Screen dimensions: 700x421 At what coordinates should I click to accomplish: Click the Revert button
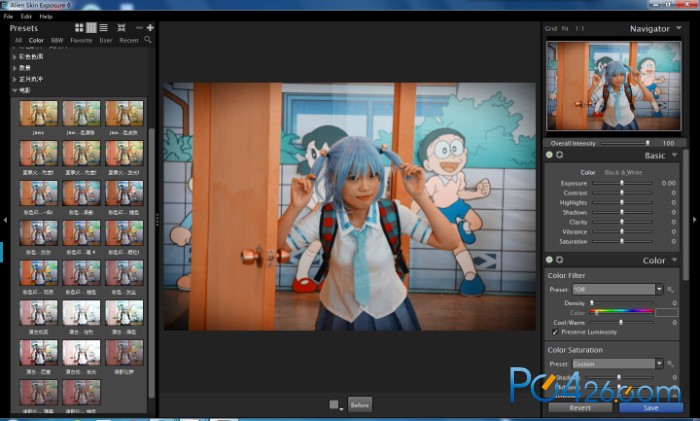(580, 408)
